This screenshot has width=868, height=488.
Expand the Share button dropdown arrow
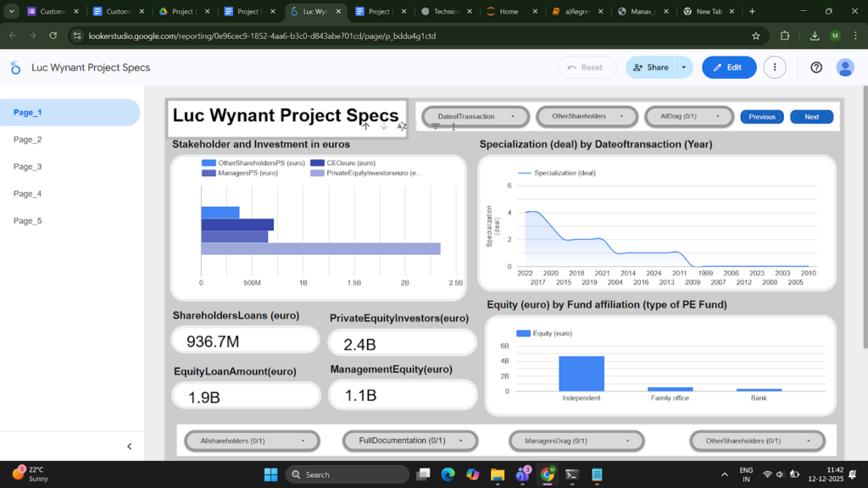point(683,68)
